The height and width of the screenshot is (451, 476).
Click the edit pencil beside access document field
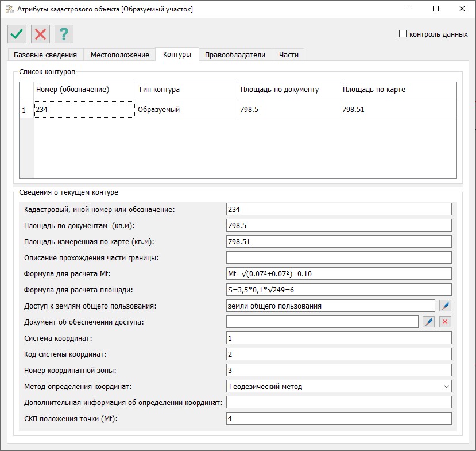click(x=428, y=322)
